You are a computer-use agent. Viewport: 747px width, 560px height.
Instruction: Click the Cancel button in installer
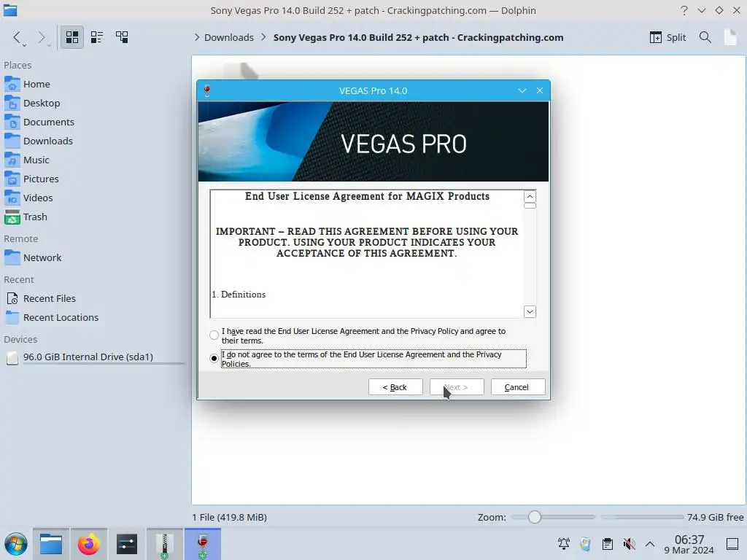pos(517,387)
